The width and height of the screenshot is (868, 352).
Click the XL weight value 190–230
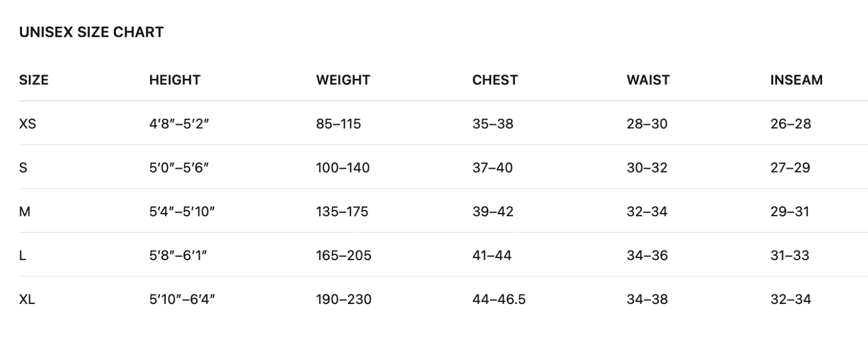(343, 299)
